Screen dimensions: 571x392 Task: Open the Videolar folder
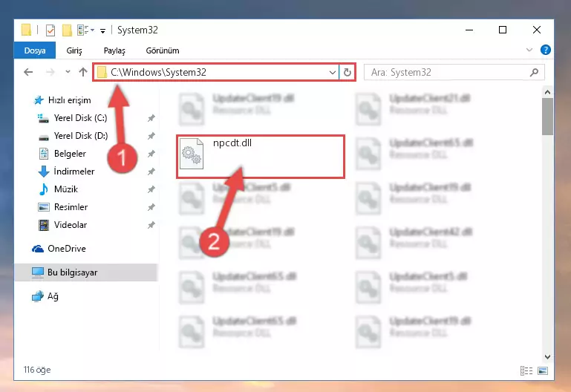pos(71,225)
